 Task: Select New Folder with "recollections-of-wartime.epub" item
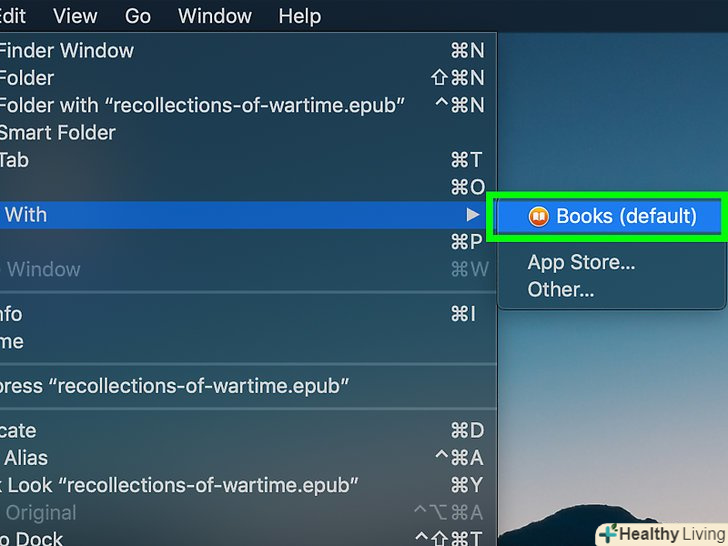click(x=200, y=105)
